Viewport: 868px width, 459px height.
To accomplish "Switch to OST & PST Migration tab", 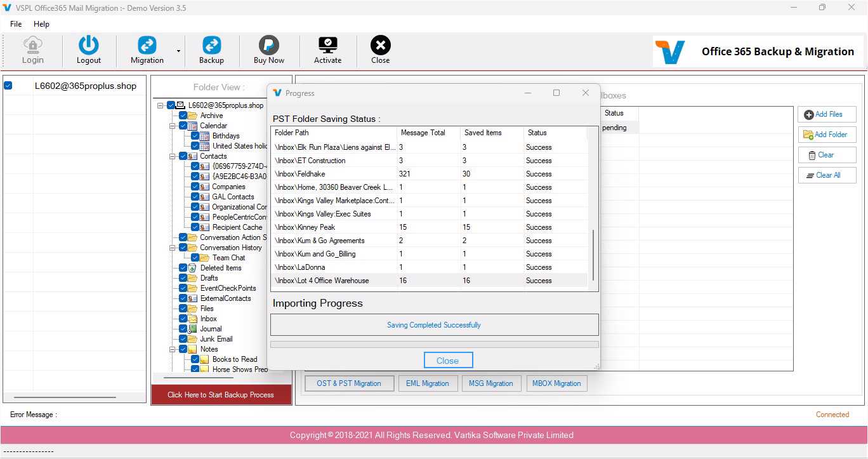I will coord(349,383).
